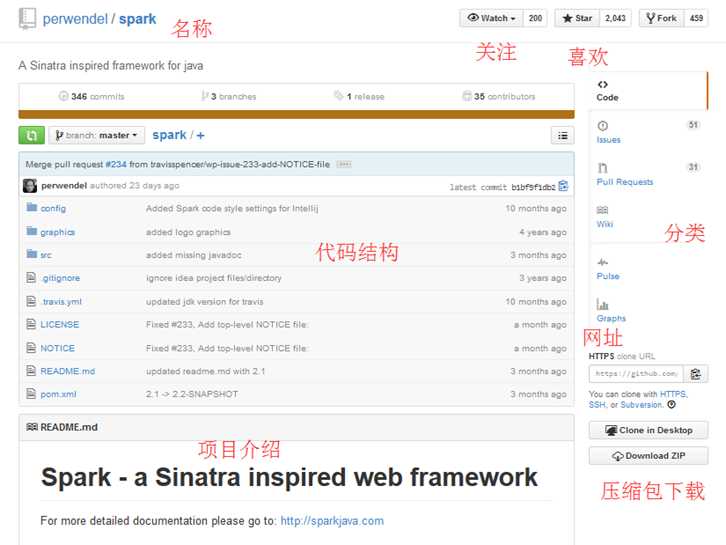This screenshot has height=545, width=726.
Task: View the 200 watchers count
Action: 535,18
